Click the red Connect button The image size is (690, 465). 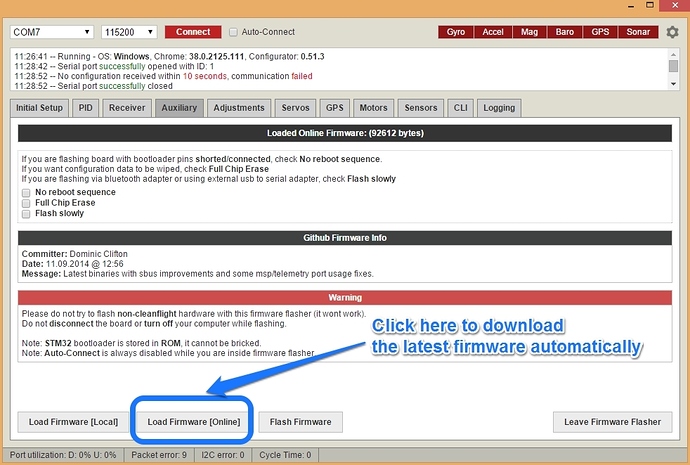point(193,32)
